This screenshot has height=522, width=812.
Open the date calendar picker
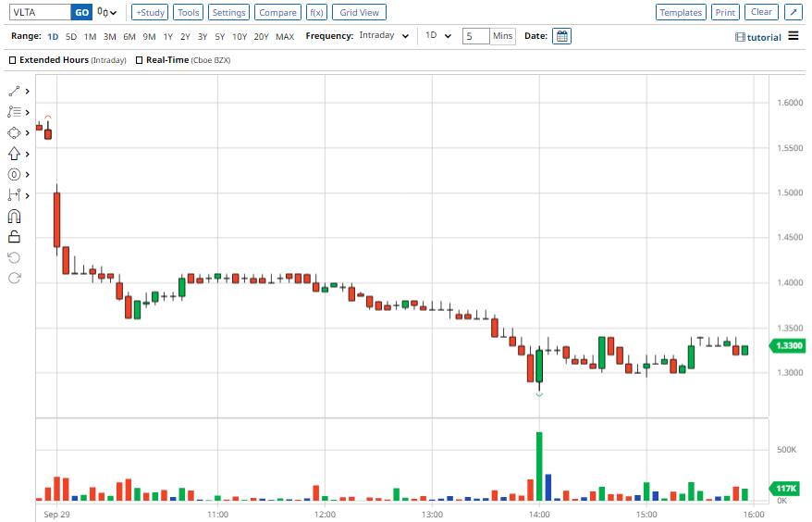[562, 36]
